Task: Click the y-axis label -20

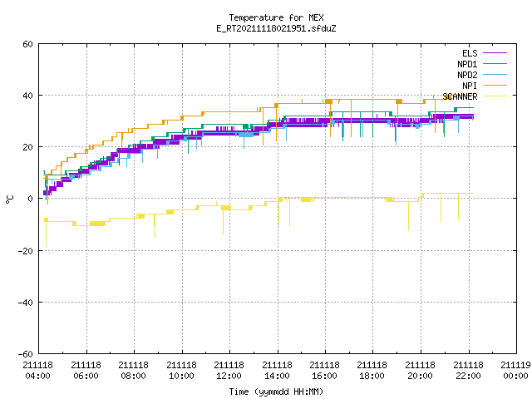Action: pos(26,251)
